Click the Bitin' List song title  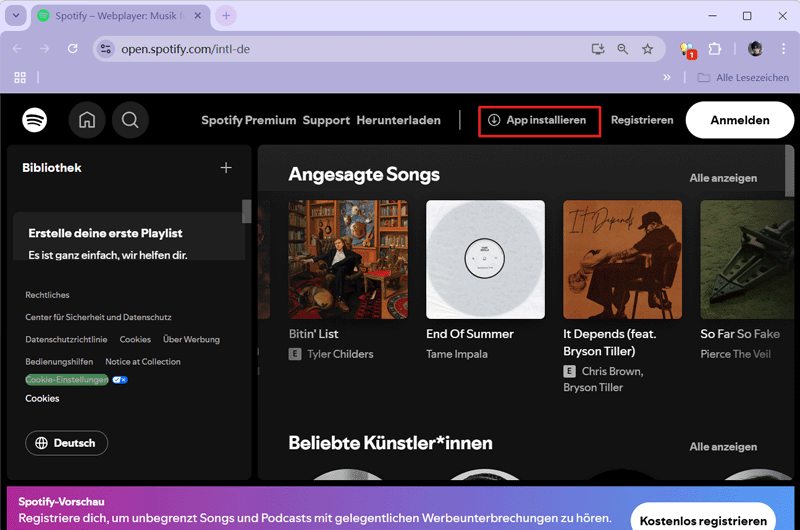(313, 334)
